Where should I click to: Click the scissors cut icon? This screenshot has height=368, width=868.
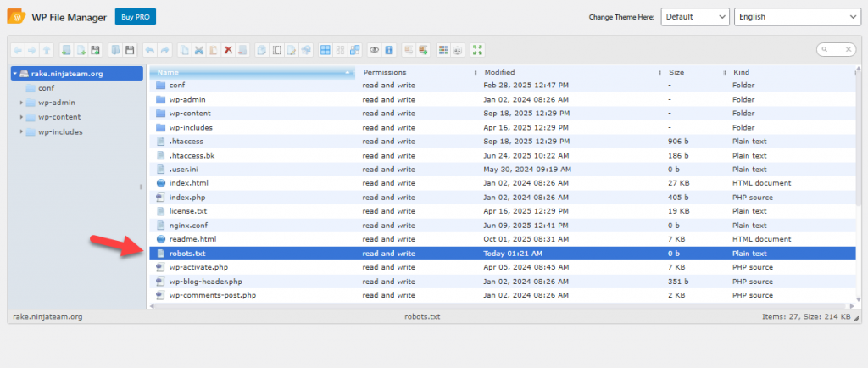[x=199, y=50]
